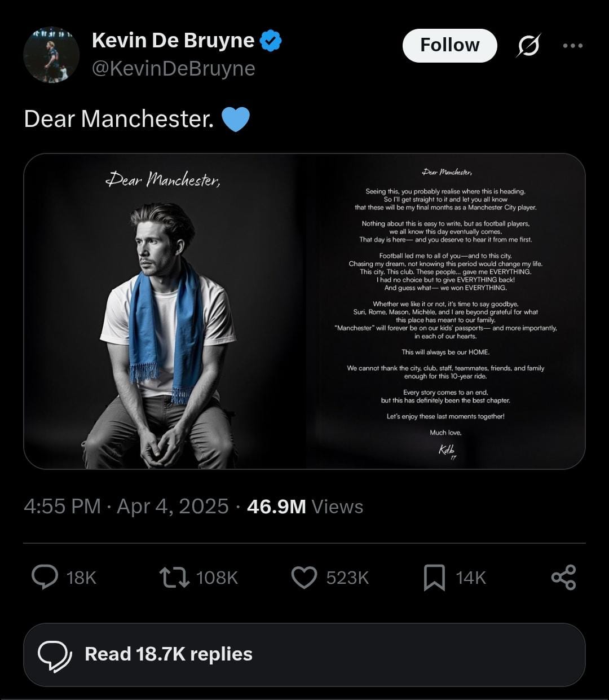The height and width of the screenshot is (700, 609).
Task: Open Kevin De Bruyne's profile picture
Action: click(x=51, y=55)
